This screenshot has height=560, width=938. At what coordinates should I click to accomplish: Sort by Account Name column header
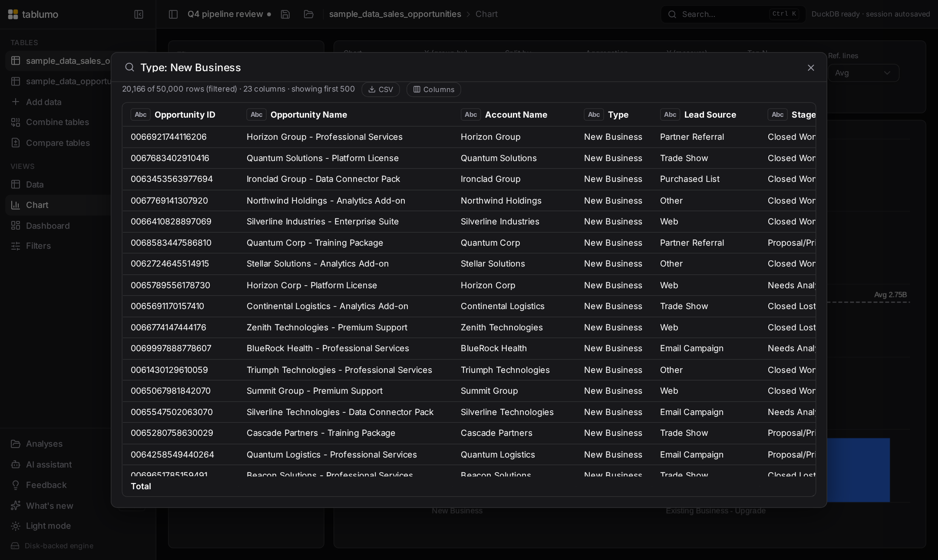click(516, 115)
